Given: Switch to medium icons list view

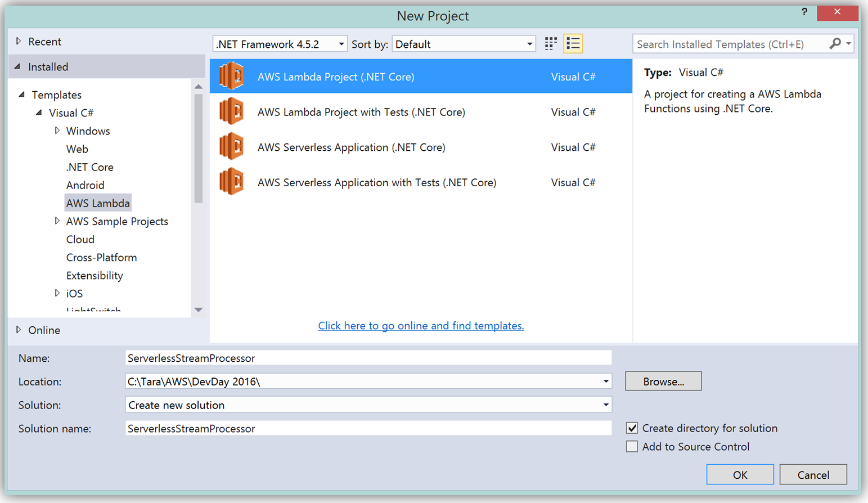Looking at the screenshot, I should pyautogui.click(x=573, y=44).
